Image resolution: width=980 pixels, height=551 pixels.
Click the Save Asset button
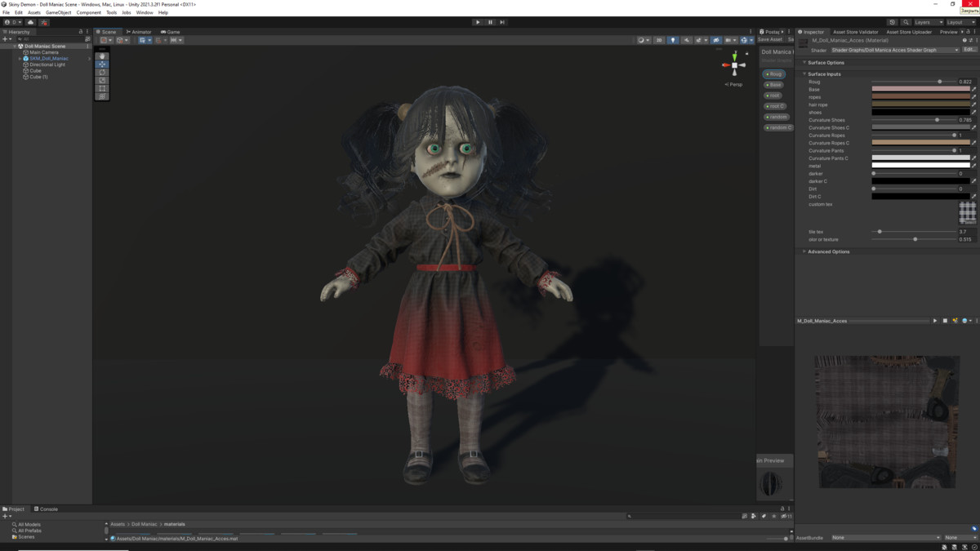pyautogui.click(x=770, y=38)
